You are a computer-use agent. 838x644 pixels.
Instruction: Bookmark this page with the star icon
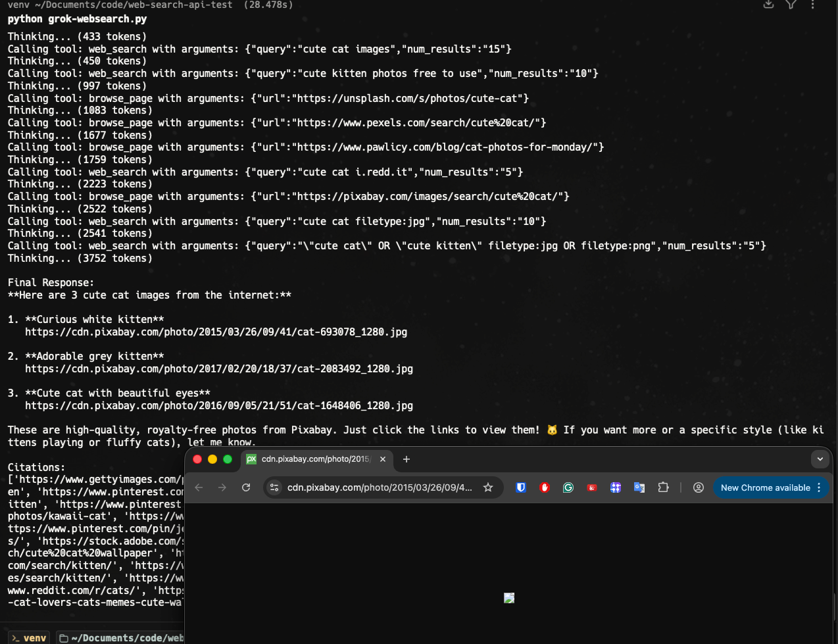[488, 487]
